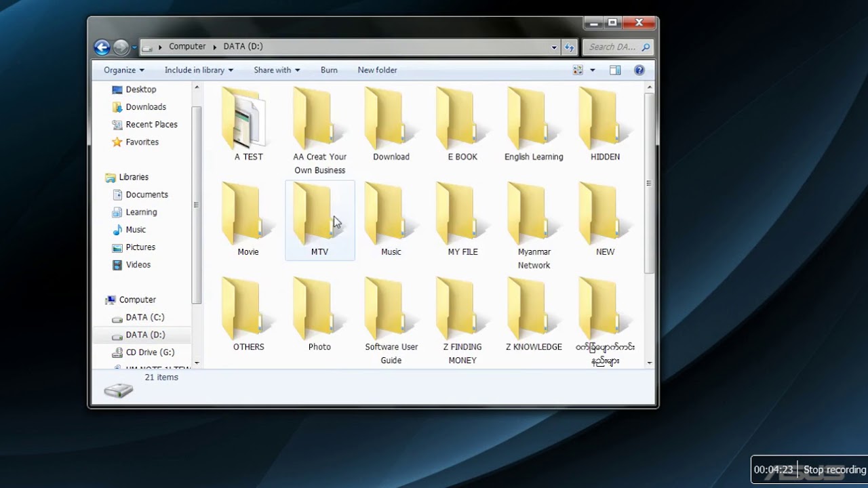Open the Share with menu
This screenshot has width=868, height=488.
click(x=277, y=70)
